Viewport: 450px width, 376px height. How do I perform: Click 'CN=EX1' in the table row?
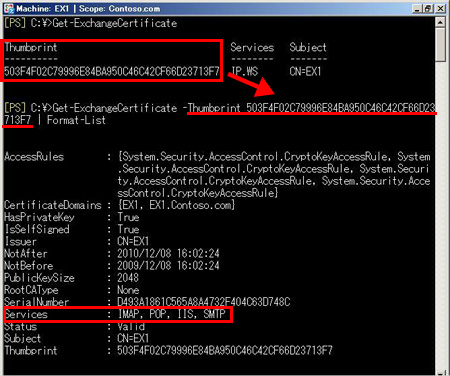(x=305, y=71)
